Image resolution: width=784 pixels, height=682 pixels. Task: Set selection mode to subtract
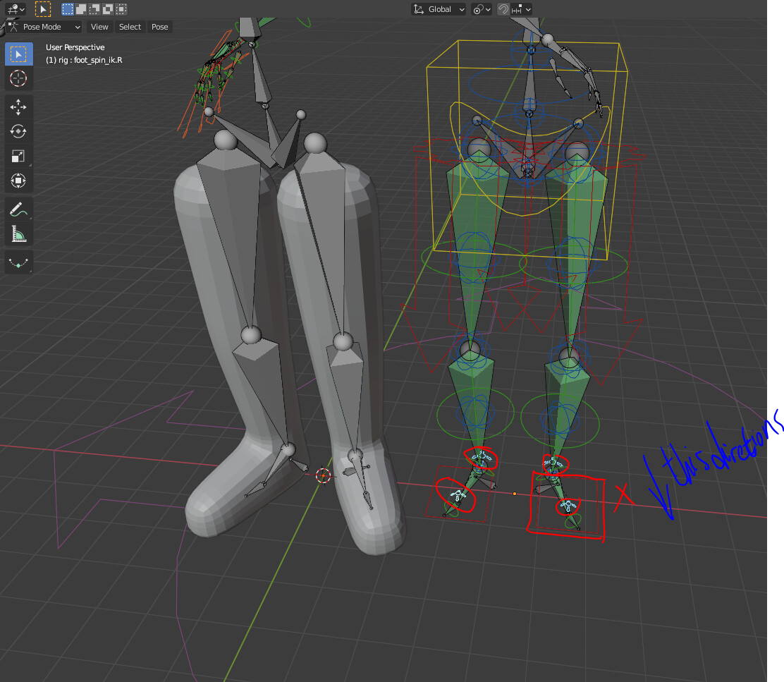(x=94, y=9)
